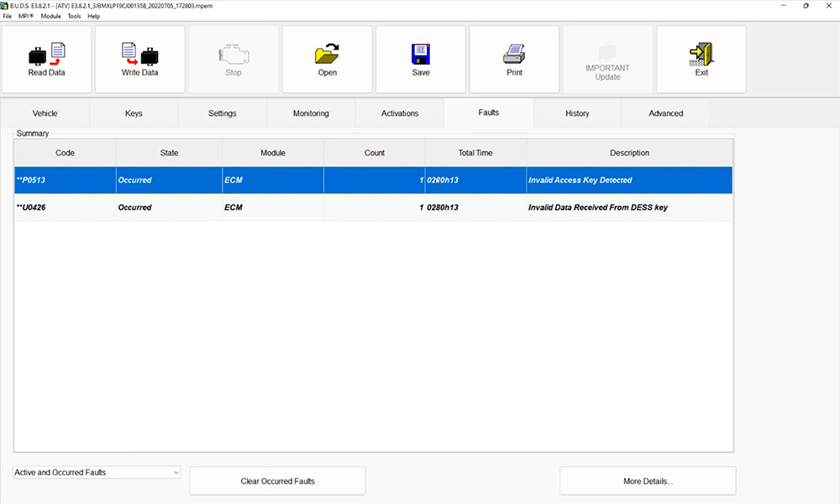Click the Description column header
This screenshot has width=840, height=504.
(x=629, y=153)
